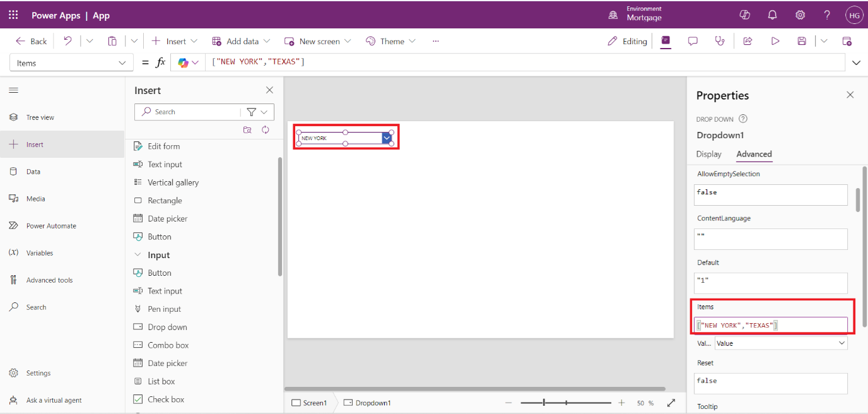Click the Share icon in toolbar
This screenshot has width=868, height=414.
[748, 41]
